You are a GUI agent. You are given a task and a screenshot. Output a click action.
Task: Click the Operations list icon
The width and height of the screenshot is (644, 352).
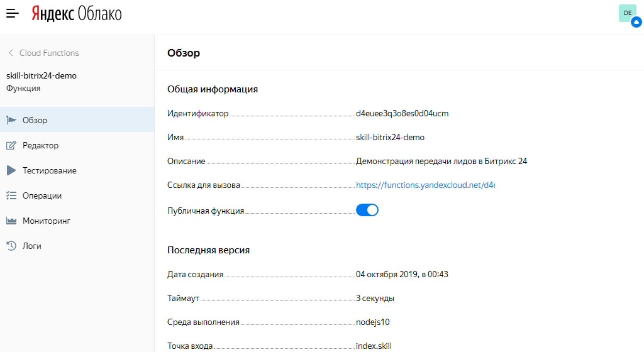pyautogui.click(x=11, y=195)
